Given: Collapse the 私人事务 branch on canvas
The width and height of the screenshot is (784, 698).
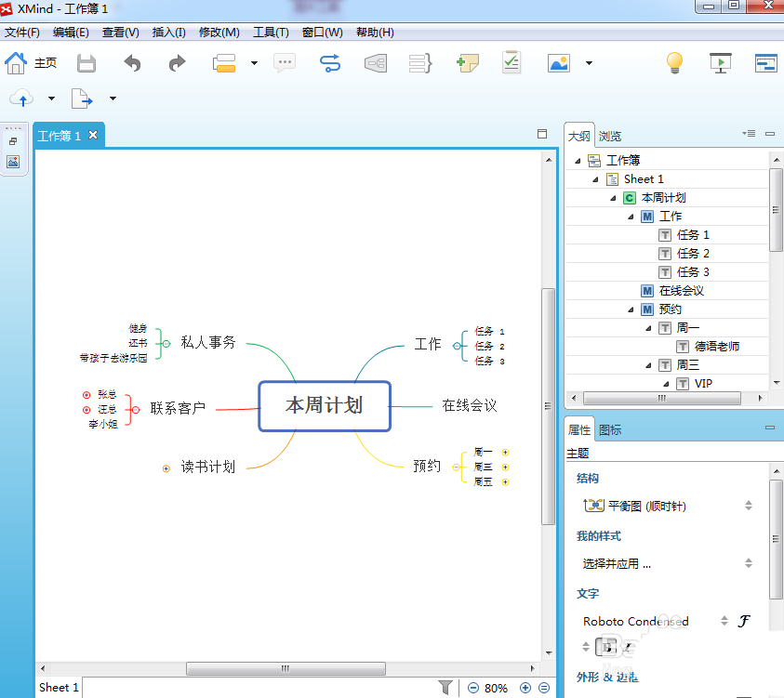Looking at the screenshot, I should (x=166, y=343).
